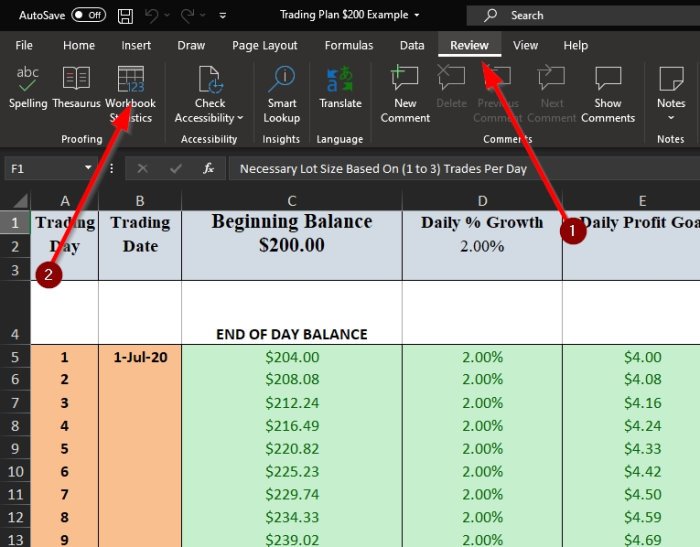This screenshot has height=547, width=700.
Task: Click the Redo icon
Action: [x=187, y=16]
